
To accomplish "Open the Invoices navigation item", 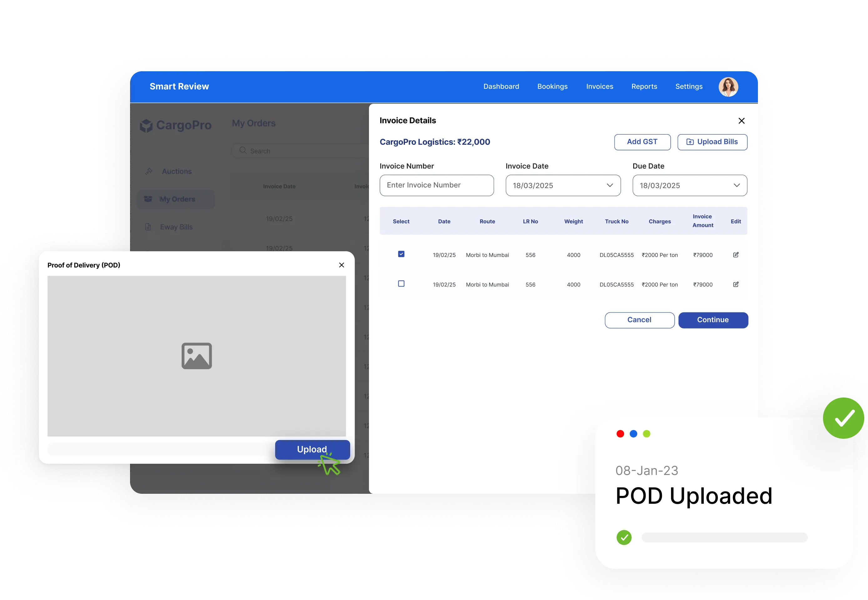I will pyautogui.click(x=600, y=87).
